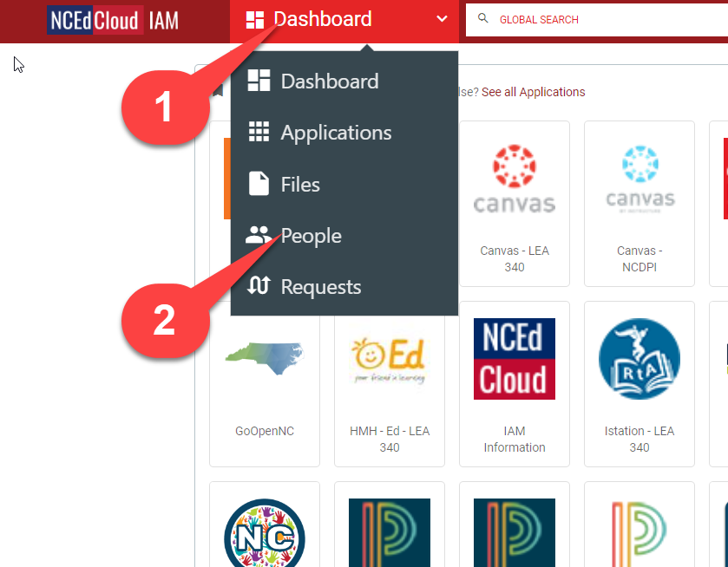Click the search magnifier icon
728x567 pixels.
click(482, 18)
